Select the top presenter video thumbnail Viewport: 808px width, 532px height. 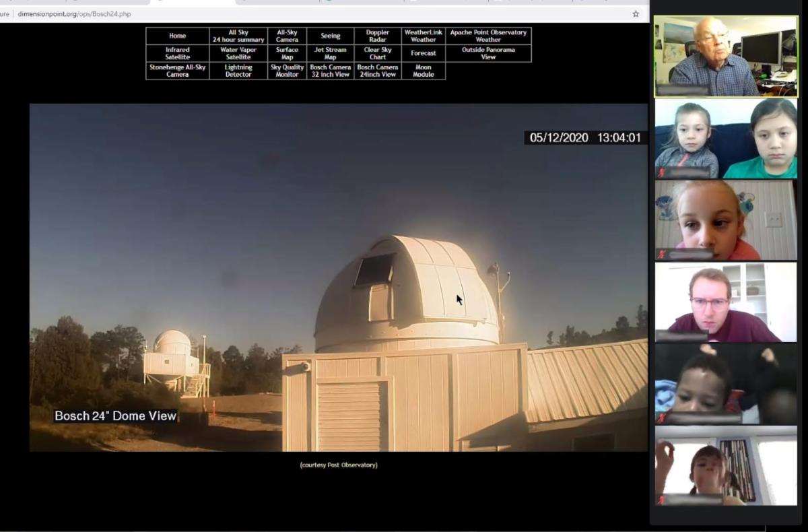[725, 57]
